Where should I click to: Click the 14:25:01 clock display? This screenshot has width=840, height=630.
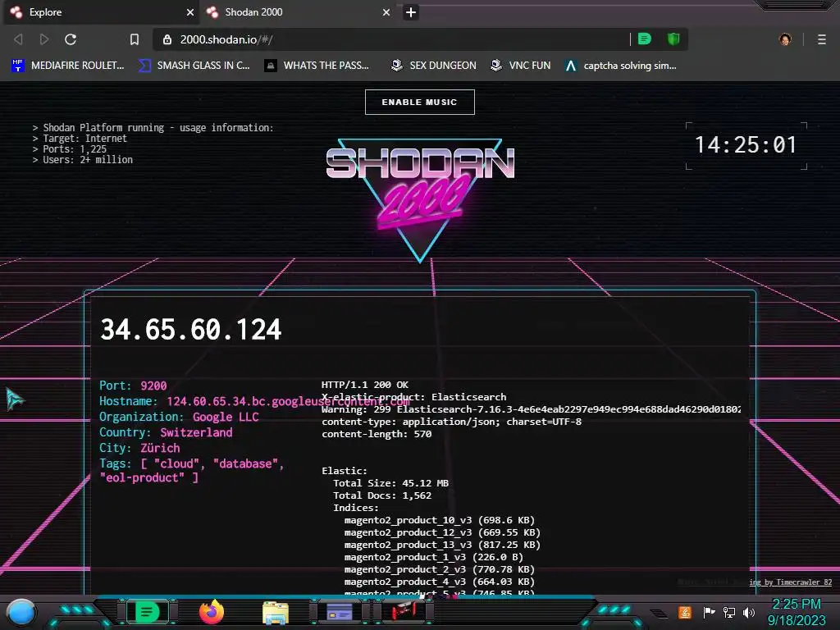click(x=746, y=145)
